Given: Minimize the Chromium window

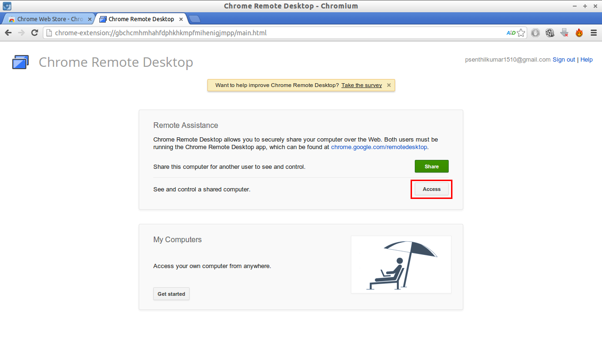Looking at the screenshot, I should point(576,6).
